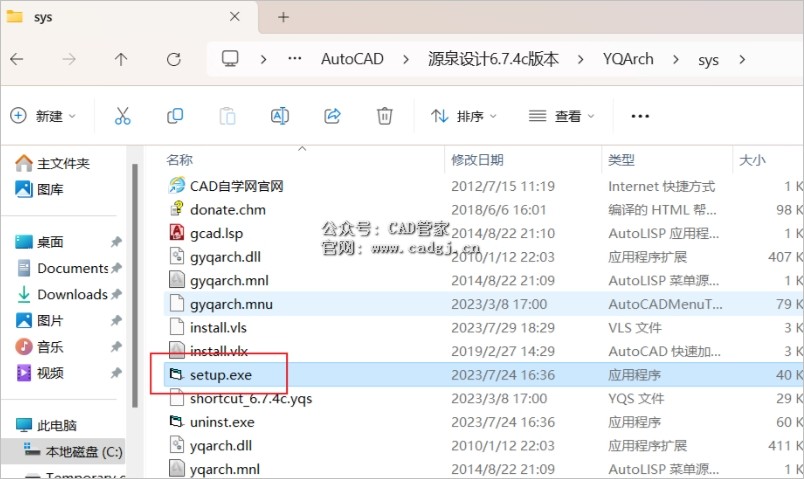Expand chevron after AutoCAD breadcrumb
Viewport: 804px width, 479px height.
point(406,59)
